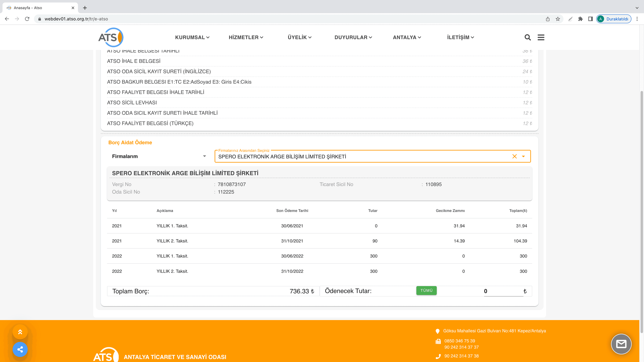The height and width of the screenshot is (362, 644).
Task: Click the Vergi No value 7810873107
Action: (232, 184)
